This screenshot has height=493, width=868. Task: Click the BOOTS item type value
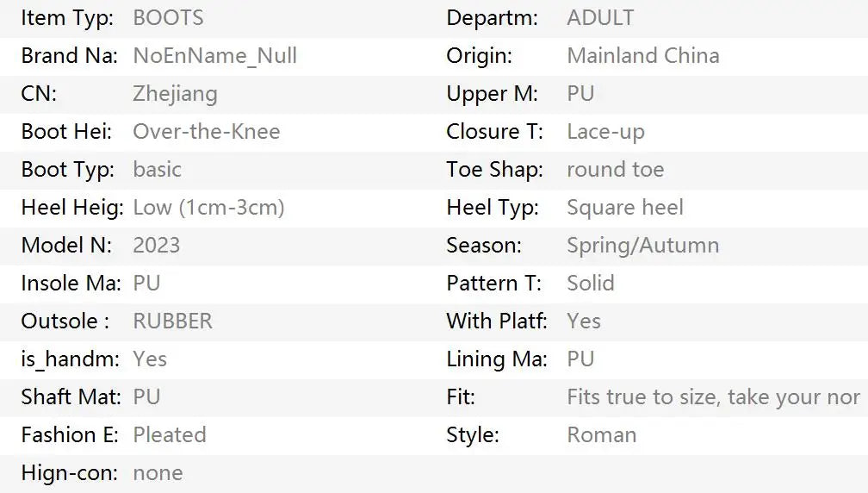pyautogui.click(x=168, y=18)
